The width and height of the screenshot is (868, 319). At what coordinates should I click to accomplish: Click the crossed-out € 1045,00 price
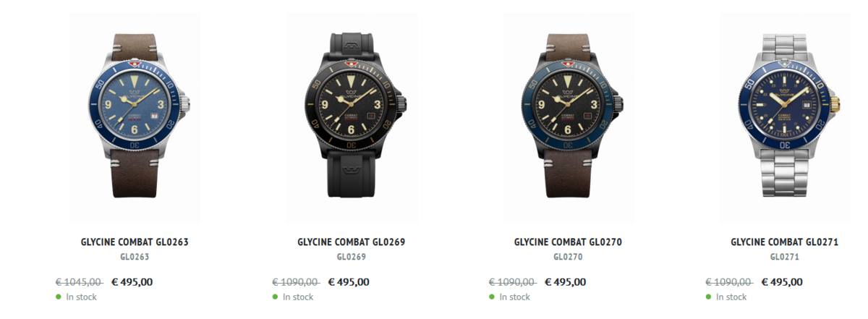click(x=79, y=282)
